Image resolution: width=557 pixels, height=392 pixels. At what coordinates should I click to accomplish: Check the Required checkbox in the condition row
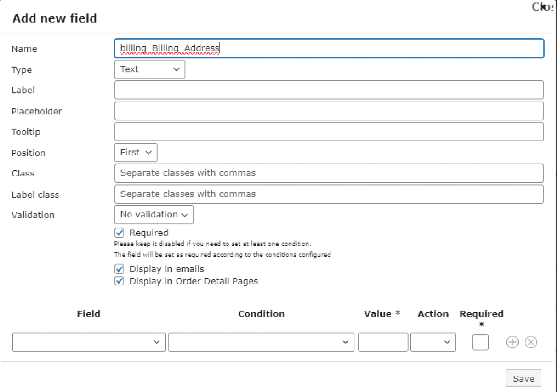(x=480, y=342)
